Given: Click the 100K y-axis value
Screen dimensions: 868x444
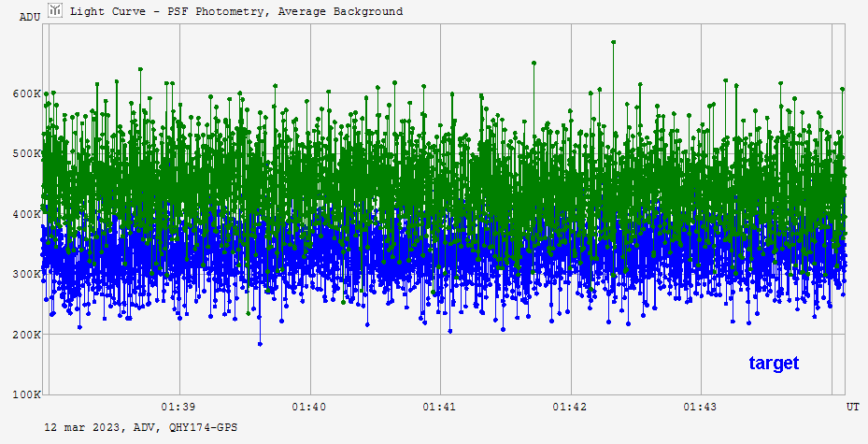Looking at the screenshot, I should click(26, 394).
